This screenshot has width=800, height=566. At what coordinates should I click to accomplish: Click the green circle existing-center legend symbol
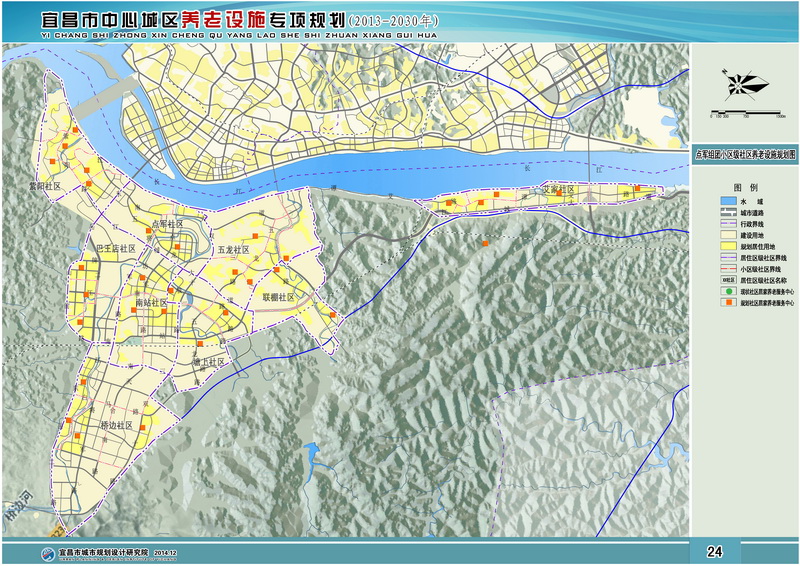[x=727, y=291]
